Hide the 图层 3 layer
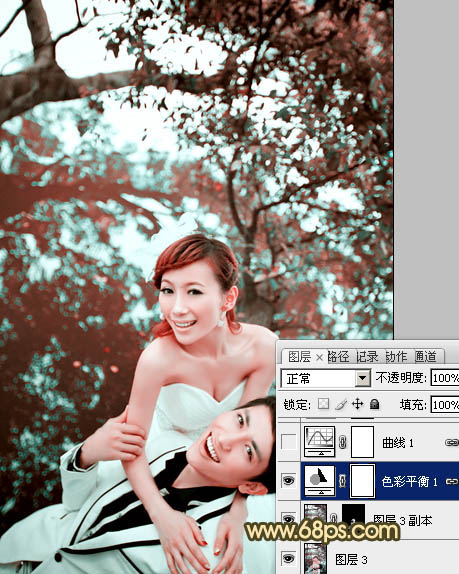Screen dimensions: 459x574 pyautogui.click(x=288, y=558)
